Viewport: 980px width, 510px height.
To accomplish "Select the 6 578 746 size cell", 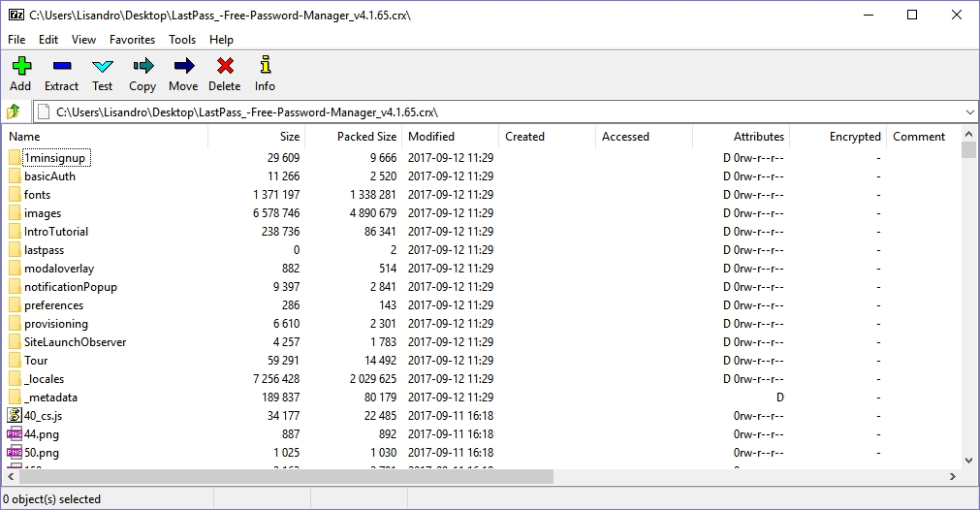I will pyautogui.click(x=276, y=213).
